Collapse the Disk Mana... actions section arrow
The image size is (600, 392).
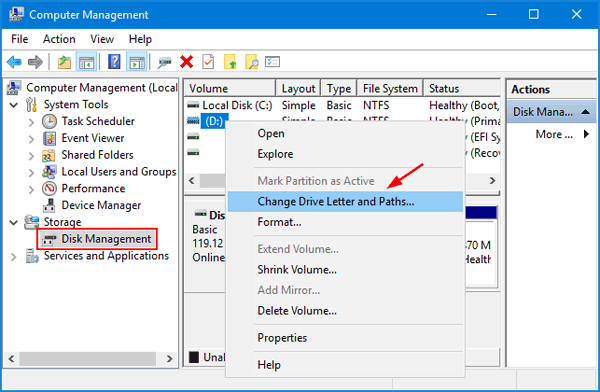(585, 112)
